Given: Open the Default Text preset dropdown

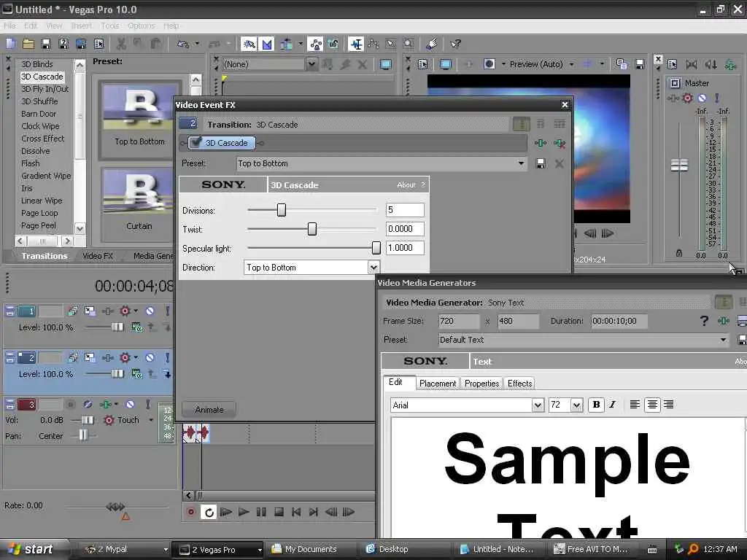Looking at the screenshot, I should tap(723, 340).
